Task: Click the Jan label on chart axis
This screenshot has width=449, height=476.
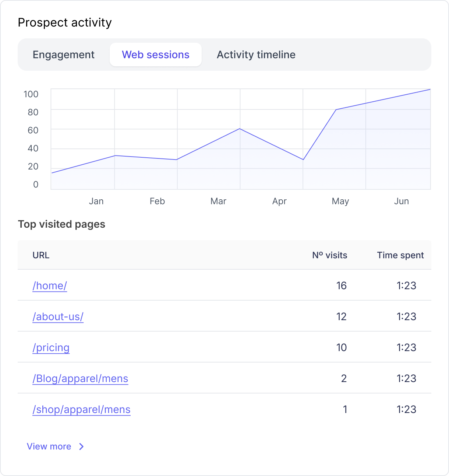Action: (96, 201)
